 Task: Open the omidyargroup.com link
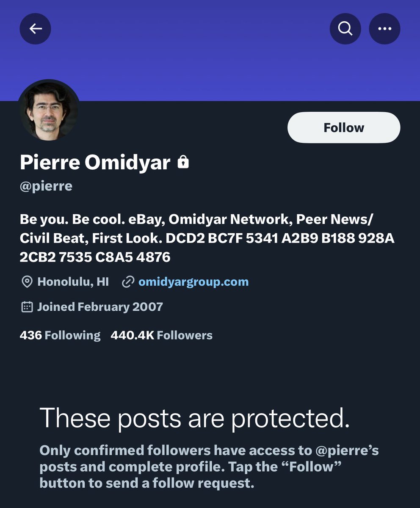[x=193, y=282]
